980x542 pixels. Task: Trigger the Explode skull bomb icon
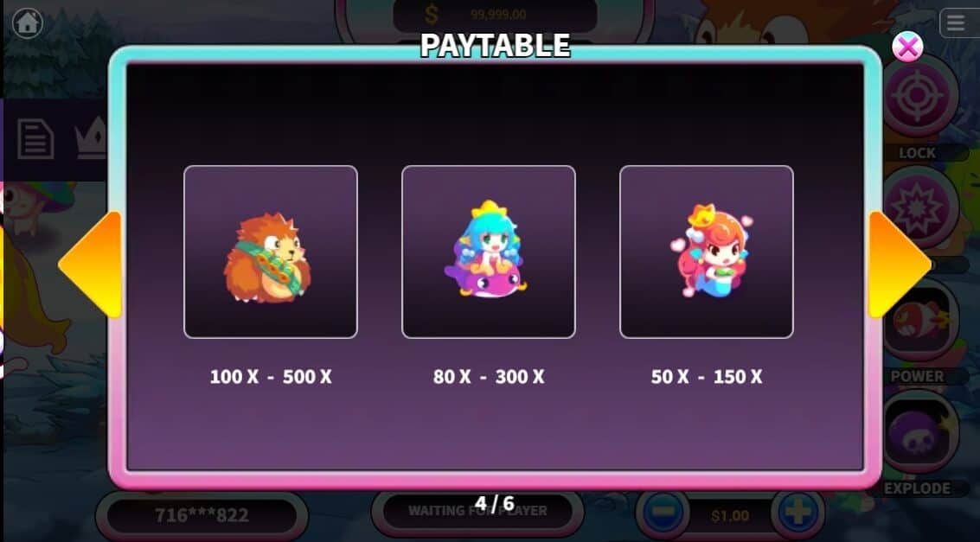(x=917, y=434)
